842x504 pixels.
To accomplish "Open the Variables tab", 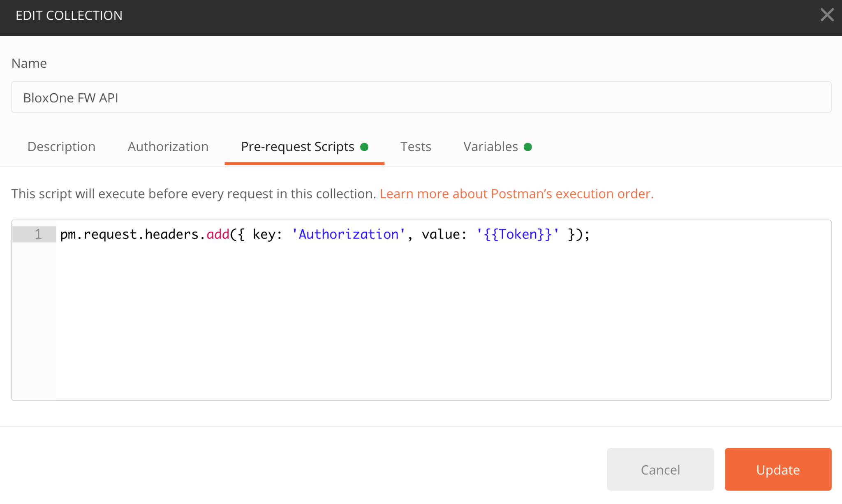I will (490, 146).
